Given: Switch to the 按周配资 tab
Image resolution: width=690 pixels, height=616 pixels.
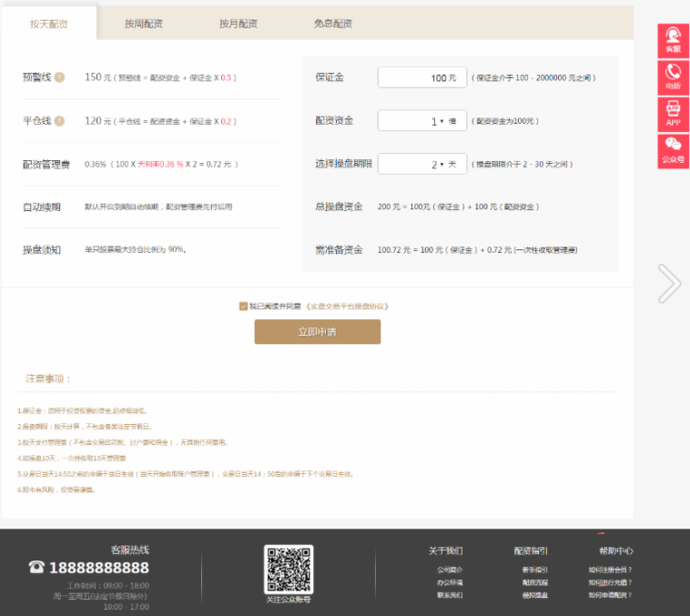Looking at the screenshot, I should (x=144, y=24).
